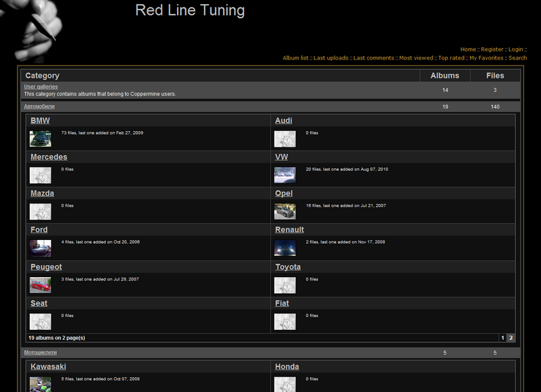541x392 pixels.
Task: Open the Kawasaki album thumbnail
Action: [41, 384]
